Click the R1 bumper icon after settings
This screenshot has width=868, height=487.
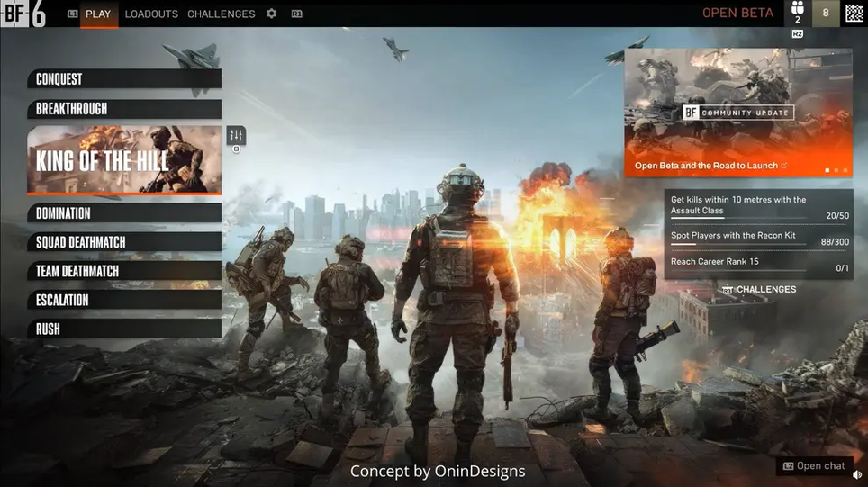coord(297,14)
